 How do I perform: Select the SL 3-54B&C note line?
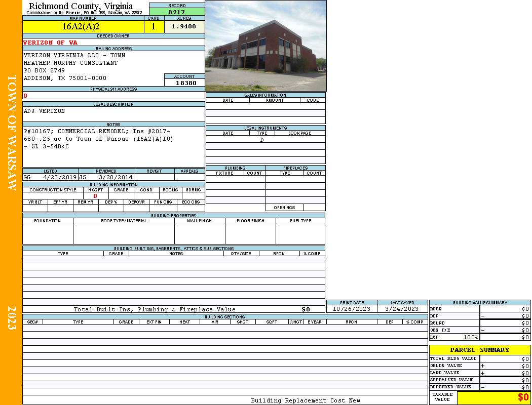[46, 146]
